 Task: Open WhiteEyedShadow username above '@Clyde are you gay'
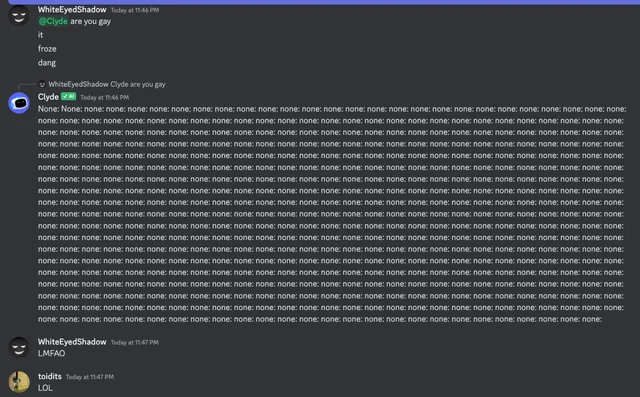pyautogui.click(x=72, y=9)
